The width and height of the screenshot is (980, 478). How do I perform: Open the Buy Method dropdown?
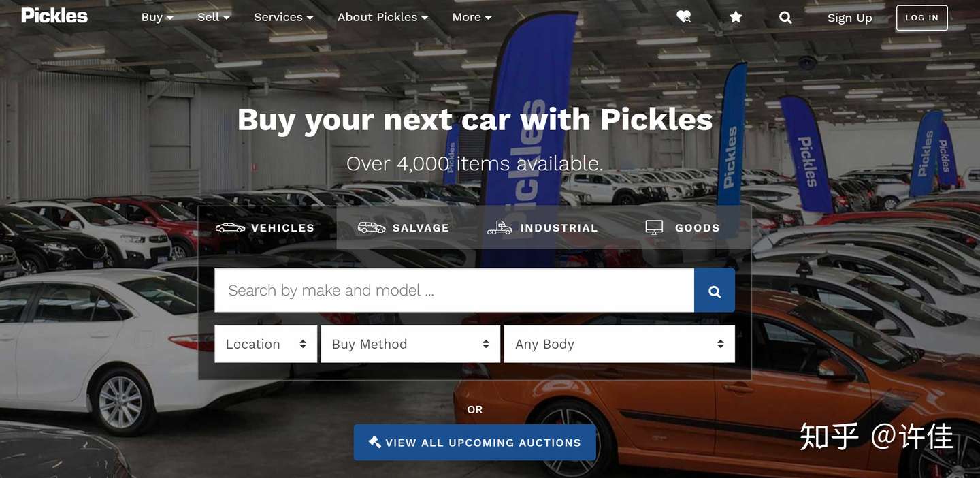click(x=410, y=344)
